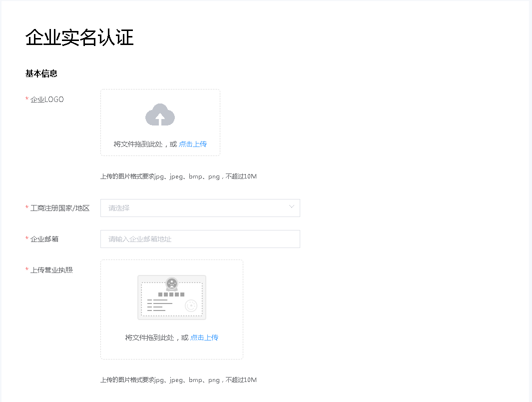Click the text lines on the license illustration
Viewport: 532px width, 402px height.
(x=159, y=305)
